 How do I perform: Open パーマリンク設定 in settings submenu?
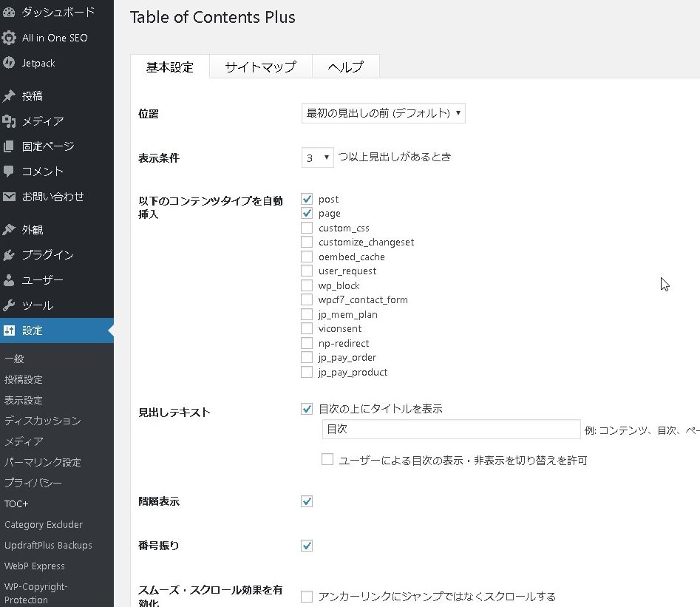[43, 462]
